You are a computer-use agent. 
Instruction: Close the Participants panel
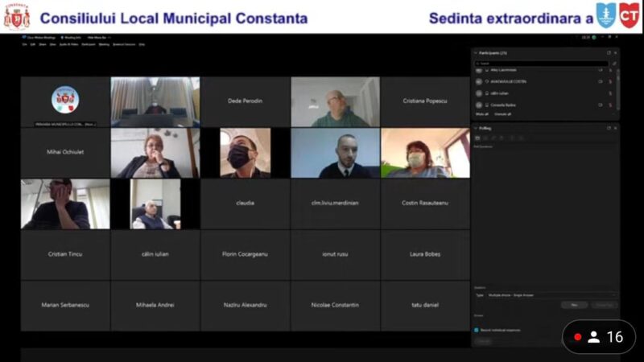pos(615,53)
